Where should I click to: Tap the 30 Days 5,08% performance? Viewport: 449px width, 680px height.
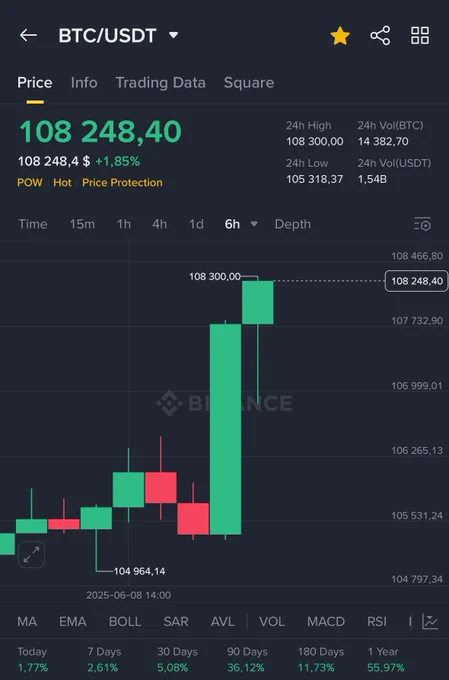177,659
